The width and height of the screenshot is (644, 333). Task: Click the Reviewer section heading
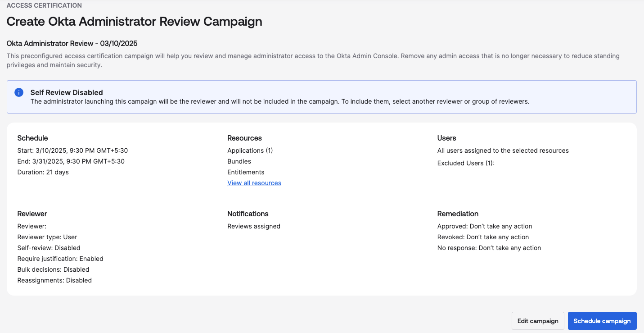point(32,214)
